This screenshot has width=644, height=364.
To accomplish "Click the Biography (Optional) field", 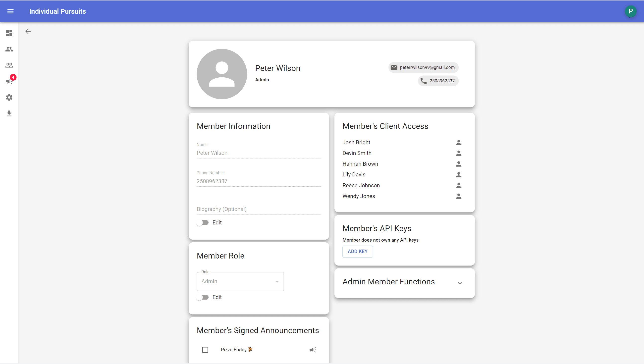I will coord(259,209).
